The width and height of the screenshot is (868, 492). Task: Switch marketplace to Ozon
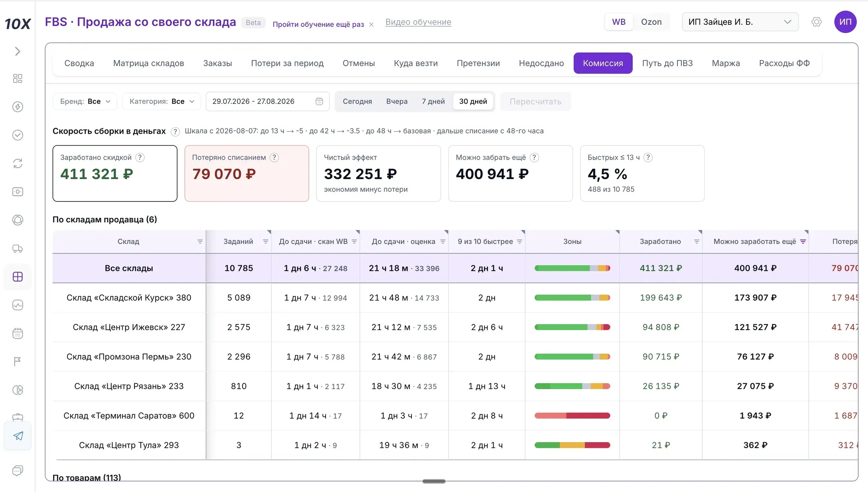point(651,22)
